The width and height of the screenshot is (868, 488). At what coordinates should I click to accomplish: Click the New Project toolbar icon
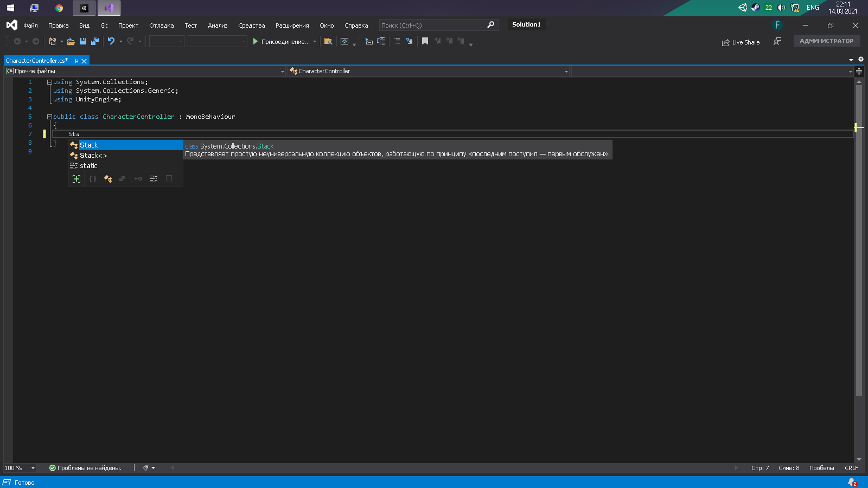53,41
